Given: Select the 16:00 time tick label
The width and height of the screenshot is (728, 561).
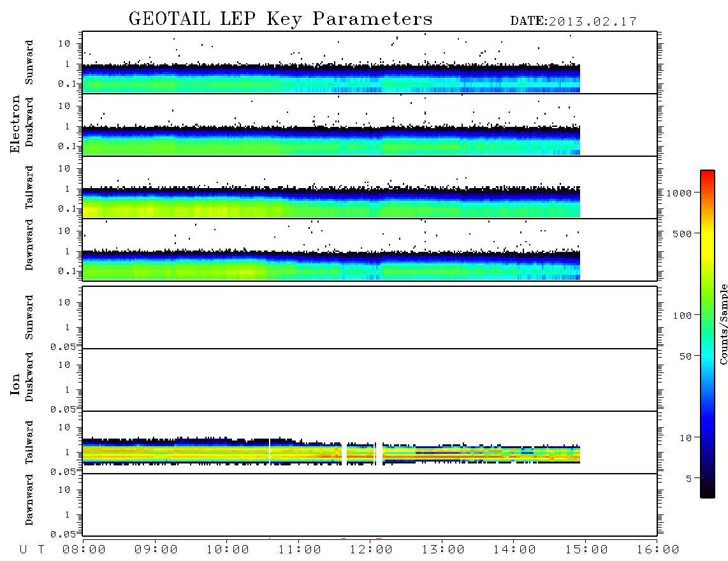Looking at the screenshot, I should (x=658, y=550).
